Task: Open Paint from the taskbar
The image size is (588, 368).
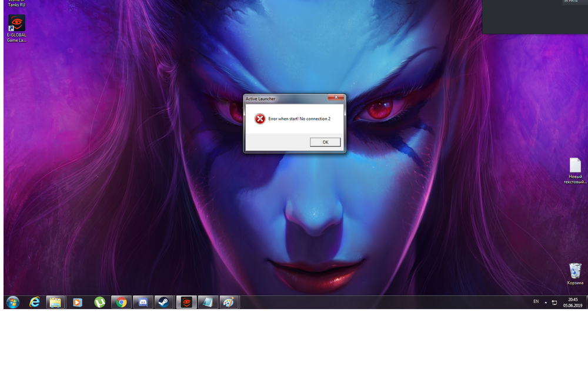Action: click(229, 302)
